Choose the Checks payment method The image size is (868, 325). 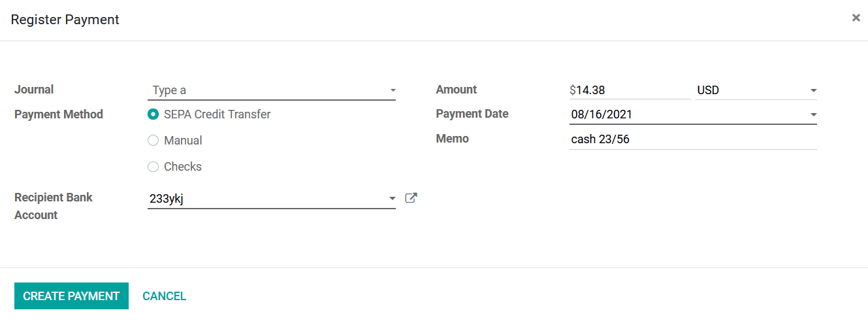[153, 167]
